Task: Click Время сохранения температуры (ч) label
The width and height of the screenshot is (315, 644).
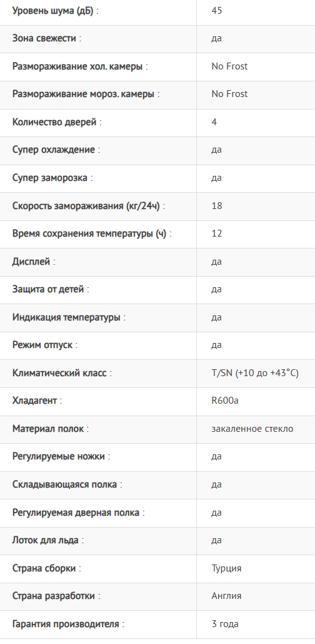Action: coord(92,233)
